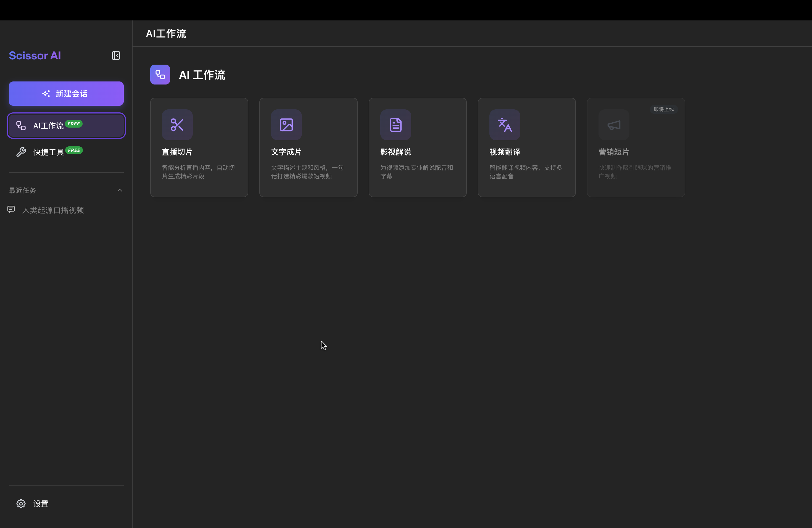
Task: Click the wrench icon beside 快捷工具
Action: (x=21, y=152)
